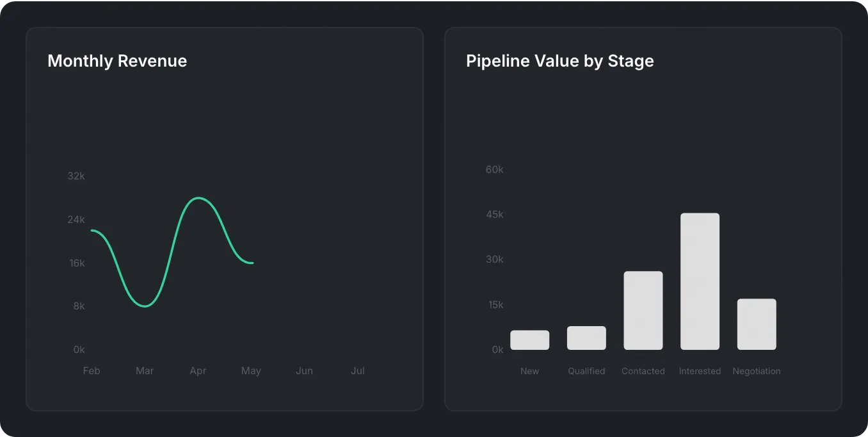Select the Interested stage bar
868x437 pixels.
coord(700,282)
